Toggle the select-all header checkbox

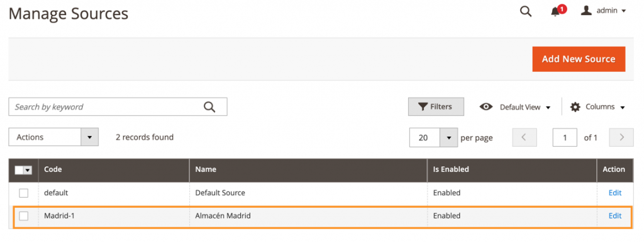(19, 170)
